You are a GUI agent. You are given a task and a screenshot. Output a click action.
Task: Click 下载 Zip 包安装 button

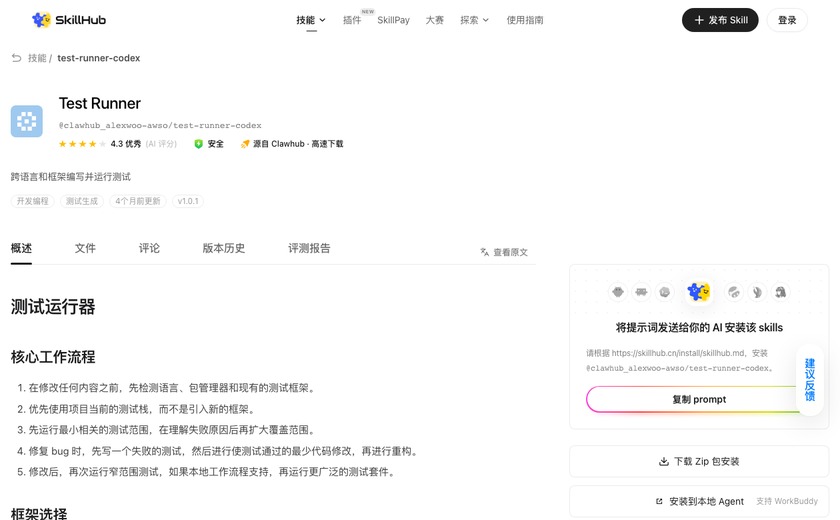click(699, 462)
